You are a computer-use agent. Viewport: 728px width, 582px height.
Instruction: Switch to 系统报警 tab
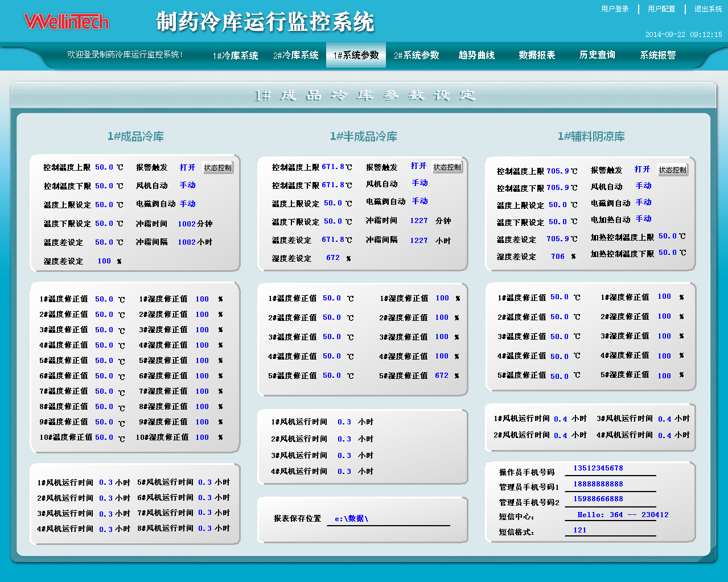pos(658,55)
